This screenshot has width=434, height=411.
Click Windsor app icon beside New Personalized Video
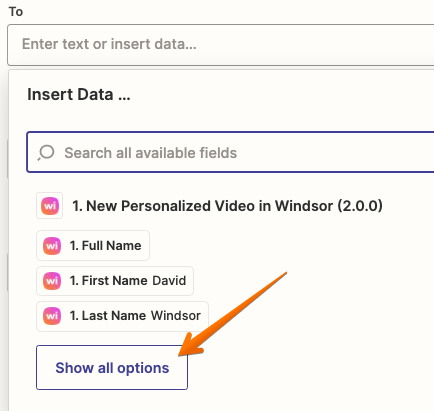50,206
